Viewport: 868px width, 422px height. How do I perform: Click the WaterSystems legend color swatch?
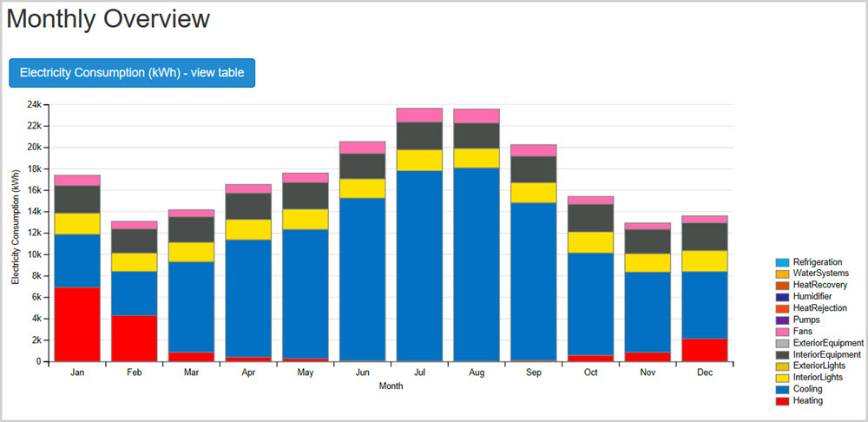pos(782,274)
